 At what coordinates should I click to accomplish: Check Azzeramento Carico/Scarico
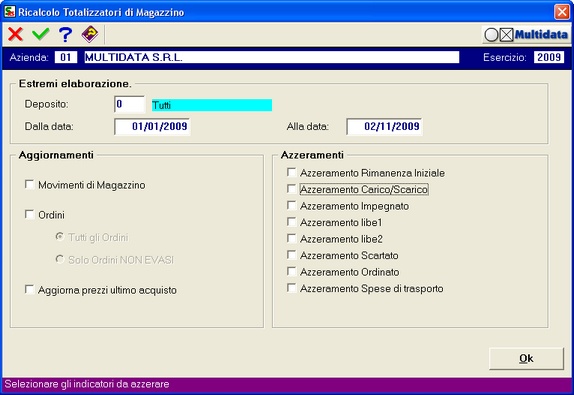click(x=291, y=189)
